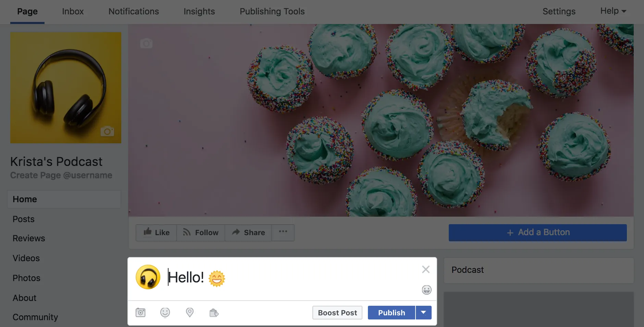Click the headphones profile picture
Screen dimensions: 644x327
pyautogui.click(x=66, y=88)
